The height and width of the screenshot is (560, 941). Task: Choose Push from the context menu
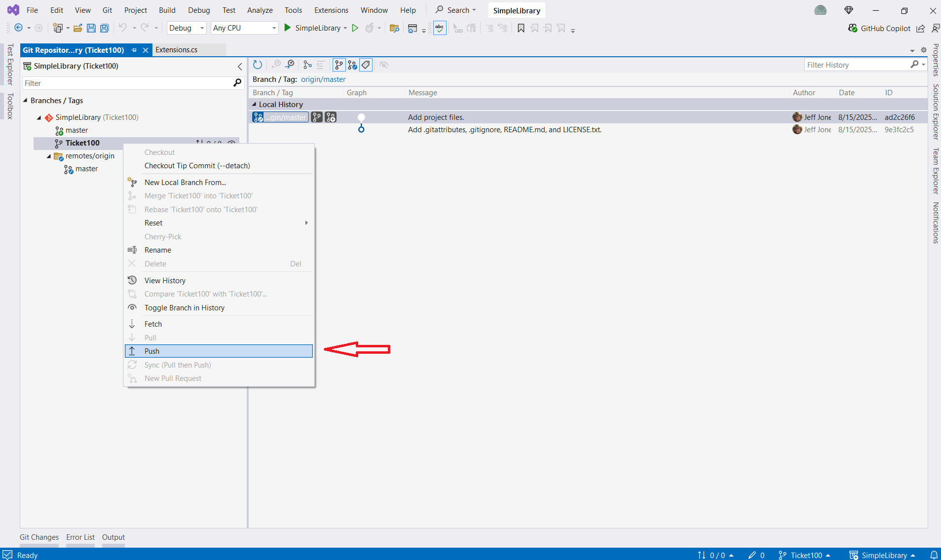pyautogui.click(x=219, y=351)
